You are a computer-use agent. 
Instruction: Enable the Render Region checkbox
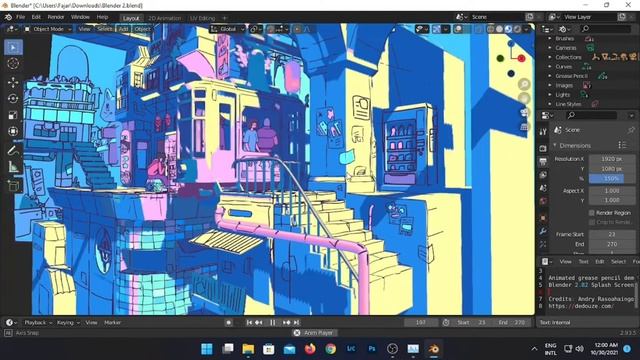[592, 213]
